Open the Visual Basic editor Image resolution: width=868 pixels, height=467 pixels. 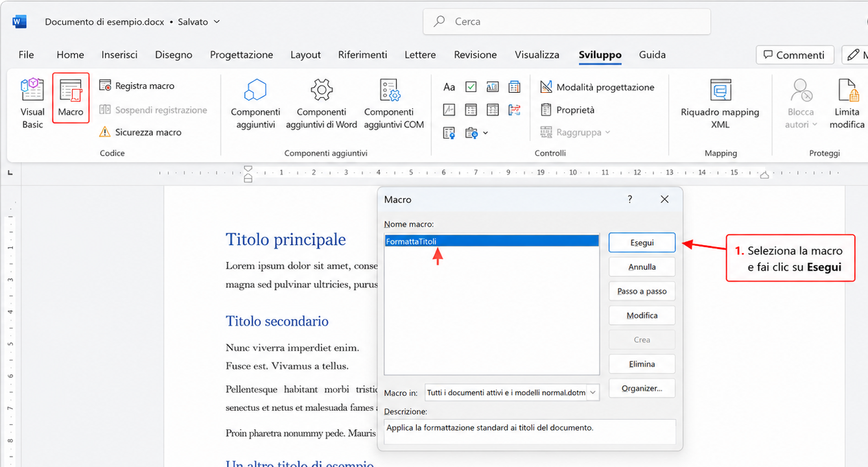[32, 104]
